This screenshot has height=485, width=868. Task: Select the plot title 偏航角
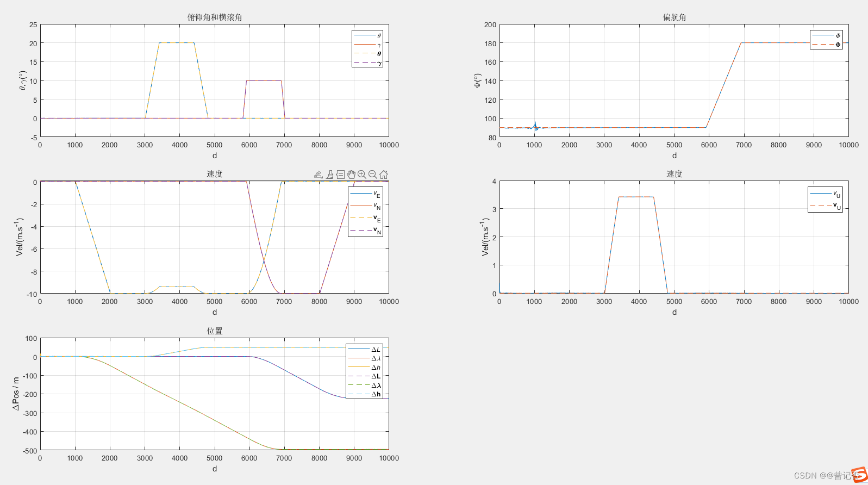click(x=675, y=17)
